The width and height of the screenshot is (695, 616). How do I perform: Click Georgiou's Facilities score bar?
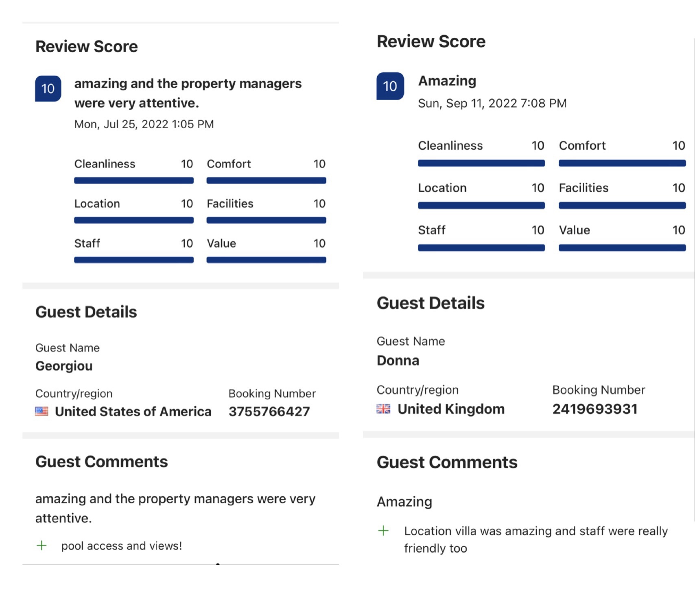pos(266,220)
